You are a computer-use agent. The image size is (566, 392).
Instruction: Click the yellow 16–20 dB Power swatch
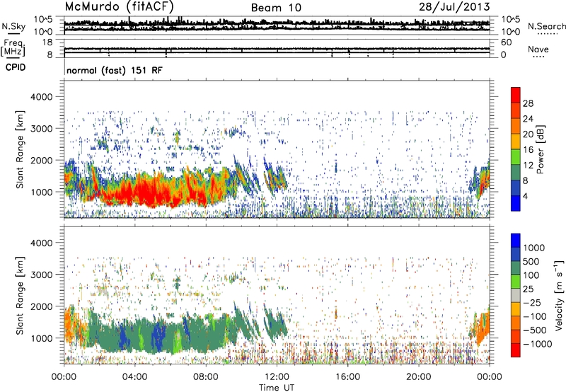coord(516,142)
